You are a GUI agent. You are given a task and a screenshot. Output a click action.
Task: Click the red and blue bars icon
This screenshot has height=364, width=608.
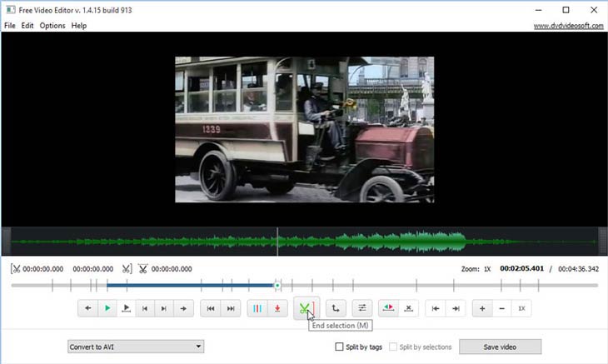pos(257,308)
